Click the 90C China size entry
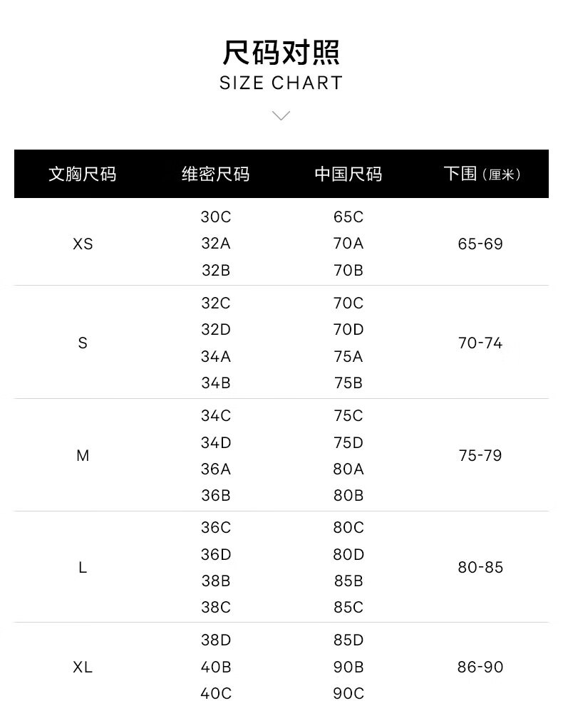Screen dimensions: 563x728 tap(348, 693)
